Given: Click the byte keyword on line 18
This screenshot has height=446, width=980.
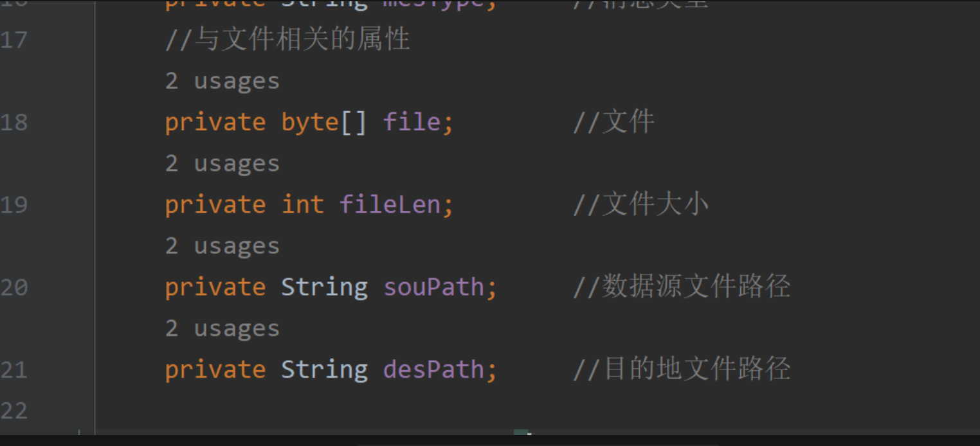Looking at the screenshot, I should tap(310, 122).
